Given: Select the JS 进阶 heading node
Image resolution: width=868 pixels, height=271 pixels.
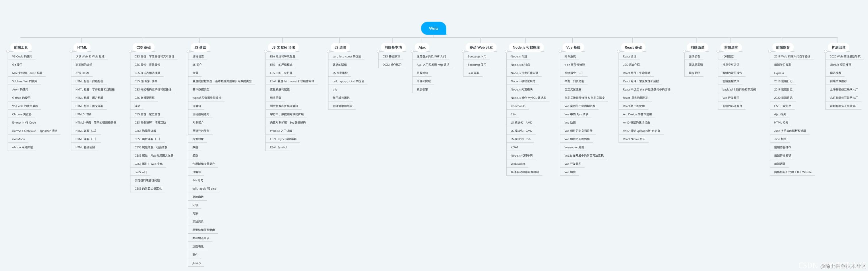Looking at the screenshot, I should [340, 47].
